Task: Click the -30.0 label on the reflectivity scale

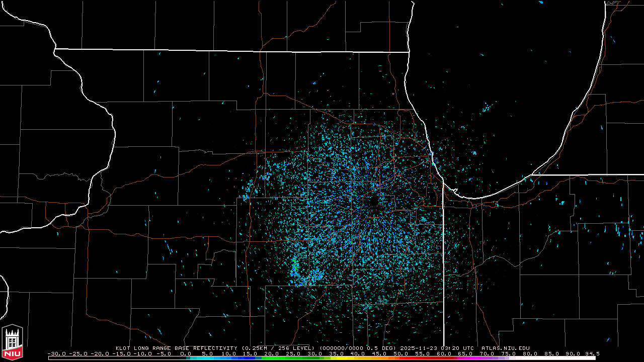Action: pos(55,353)
